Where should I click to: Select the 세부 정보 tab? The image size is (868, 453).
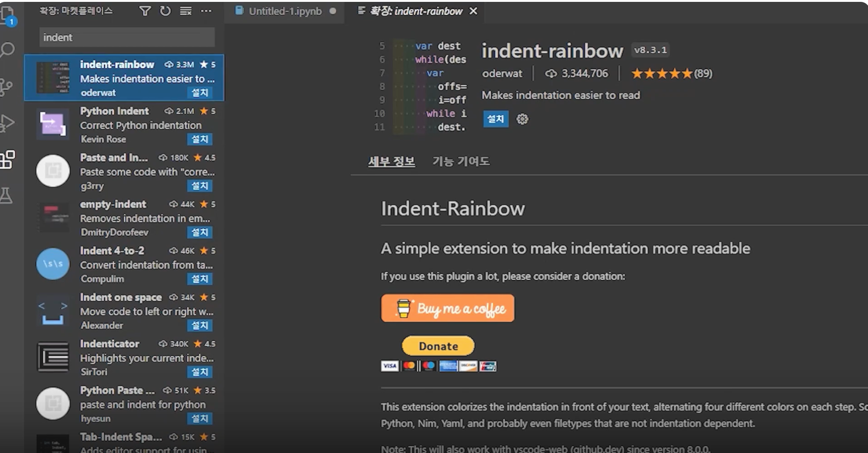(x=392, y=161)
